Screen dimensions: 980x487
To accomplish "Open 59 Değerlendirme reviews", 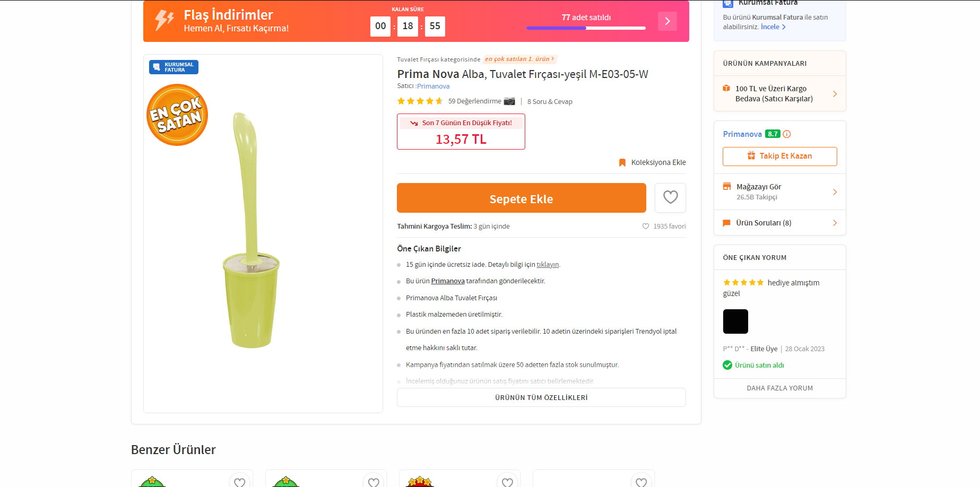I will coord(474,101).
